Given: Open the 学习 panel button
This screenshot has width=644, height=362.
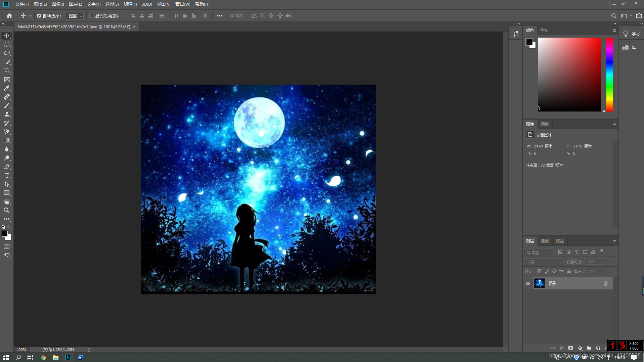Looking at the screenshot, I should (632, 34).
